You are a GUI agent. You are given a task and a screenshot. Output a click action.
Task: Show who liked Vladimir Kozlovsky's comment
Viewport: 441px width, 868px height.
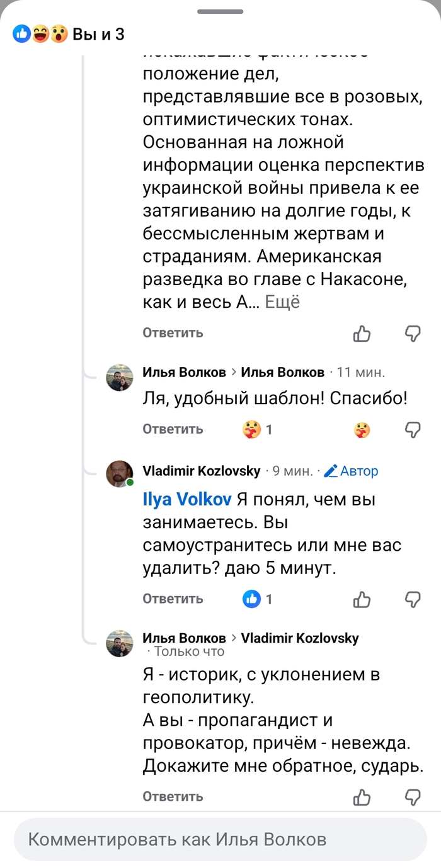[x=258, y=599]
